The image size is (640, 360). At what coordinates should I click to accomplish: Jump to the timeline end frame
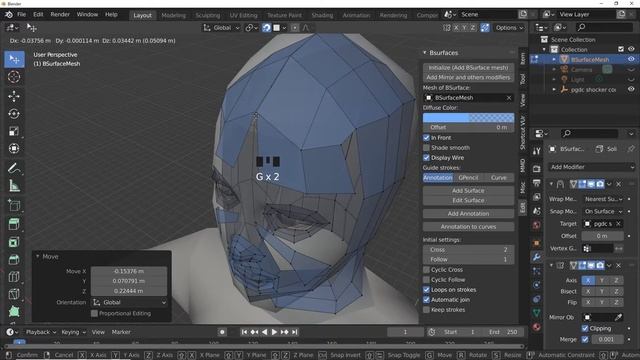point(295,332)
